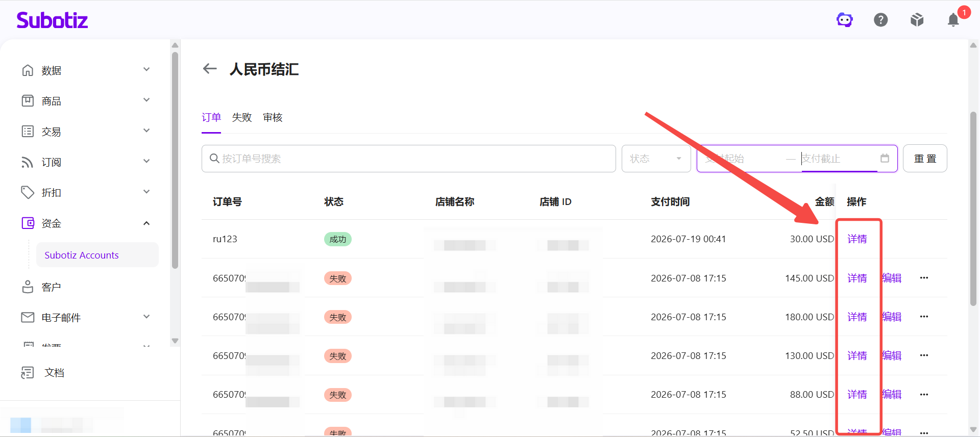
Task: Click the 支付截止 end date field
Action: (839, 159)
